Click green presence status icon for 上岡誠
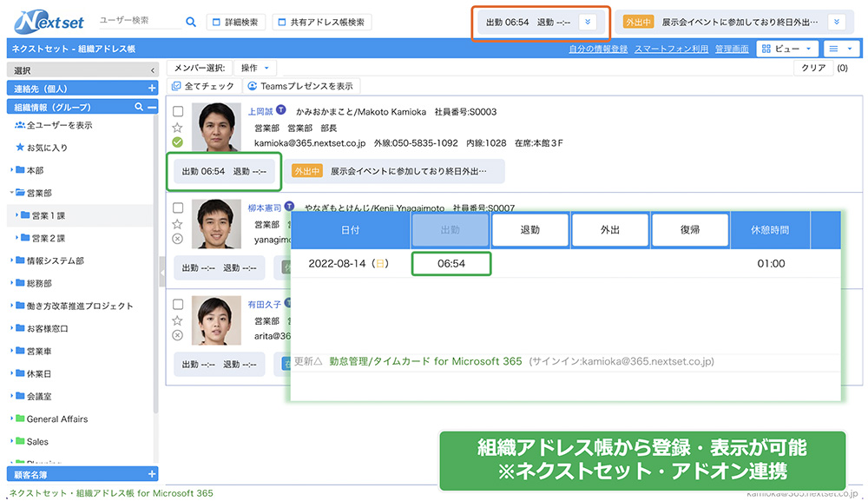 (x=178, y=142)
